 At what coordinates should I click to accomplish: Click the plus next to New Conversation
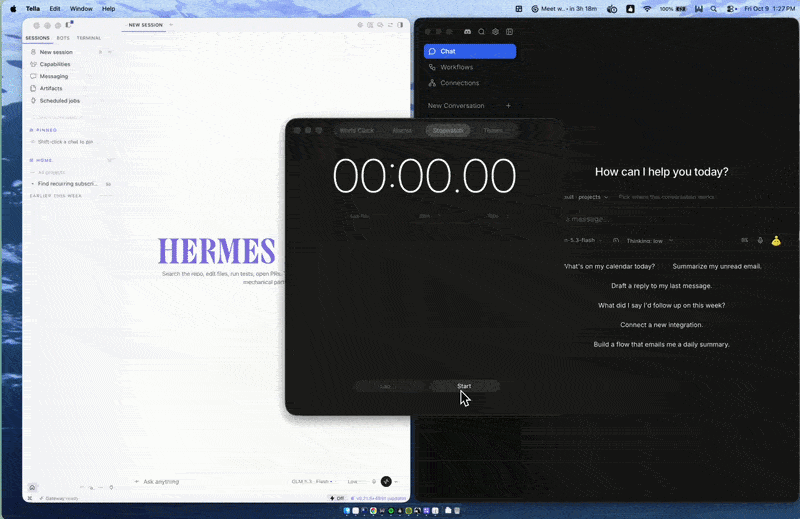coord(508,106)
